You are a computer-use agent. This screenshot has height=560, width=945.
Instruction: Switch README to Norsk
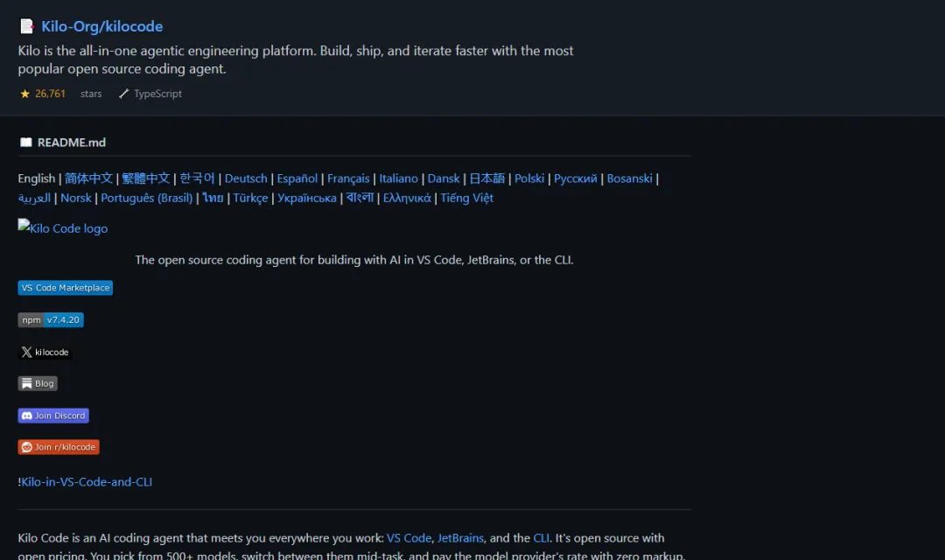(76, 198)
